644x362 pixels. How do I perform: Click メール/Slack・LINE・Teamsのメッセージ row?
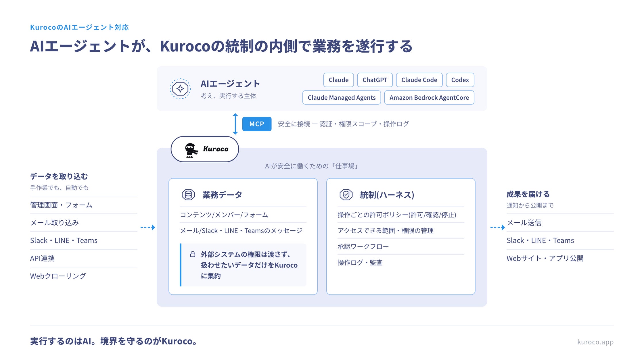[243, 231]
